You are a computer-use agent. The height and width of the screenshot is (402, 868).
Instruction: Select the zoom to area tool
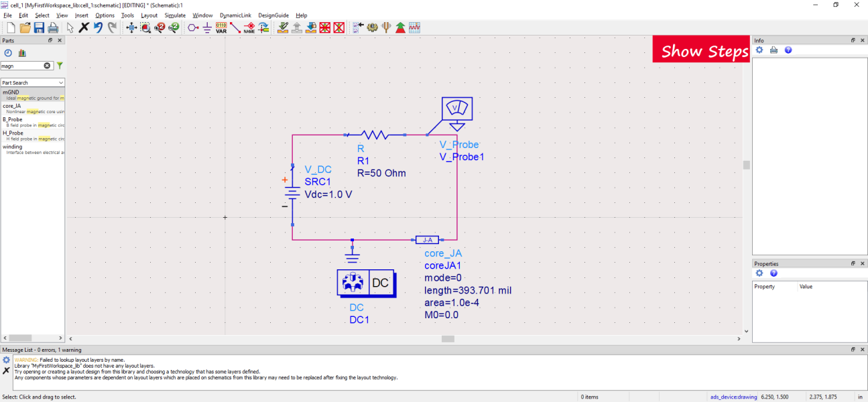(145, 27)
